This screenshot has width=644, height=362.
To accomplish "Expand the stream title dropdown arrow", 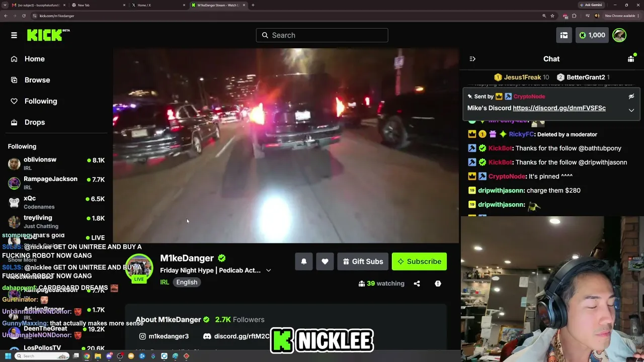I will (x=268, y=270).
